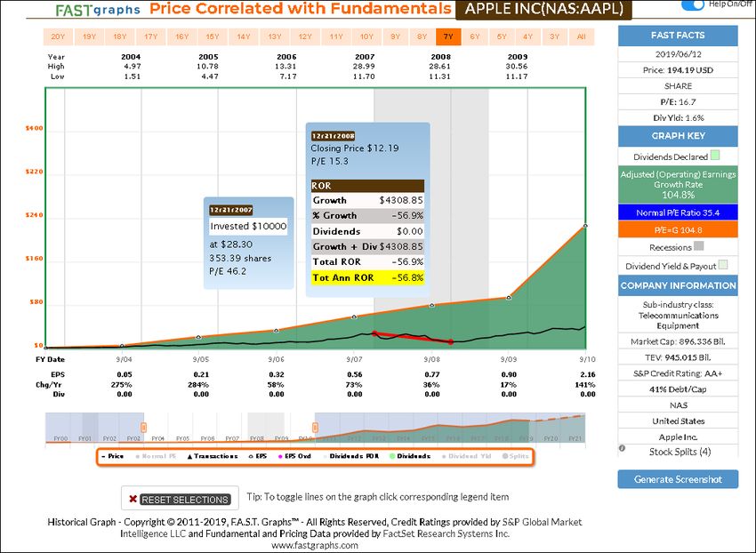Click the Invested $10000 field in tooltip
Viewport: 756px width, 553px height.
point(248,226)
